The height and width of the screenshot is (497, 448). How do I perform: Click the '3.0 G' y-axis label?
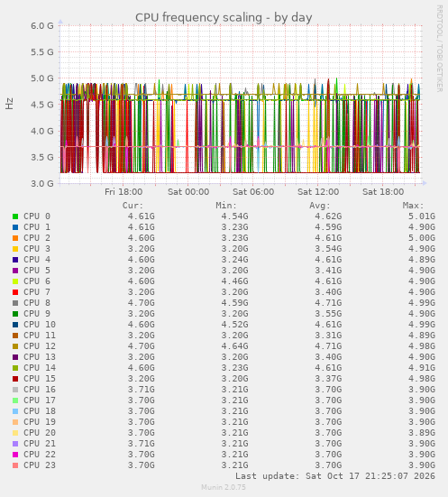(x=42, y=183)
